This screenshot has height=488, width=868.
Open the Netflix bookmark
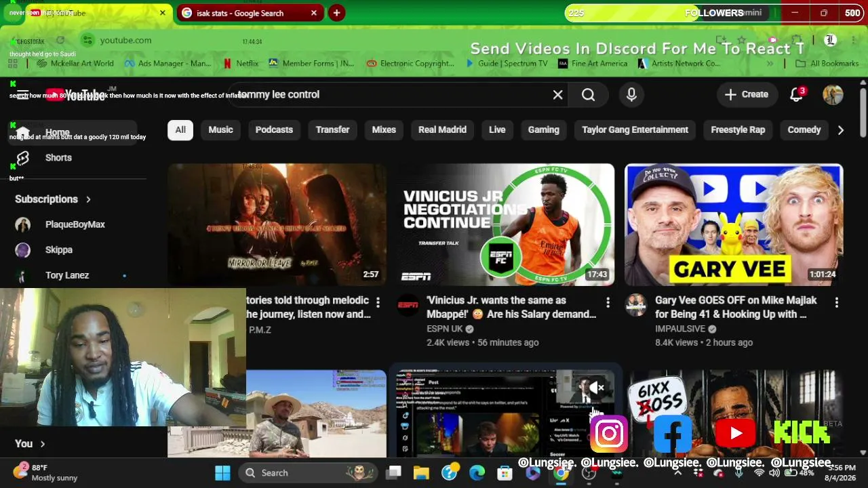pos(241,64)
